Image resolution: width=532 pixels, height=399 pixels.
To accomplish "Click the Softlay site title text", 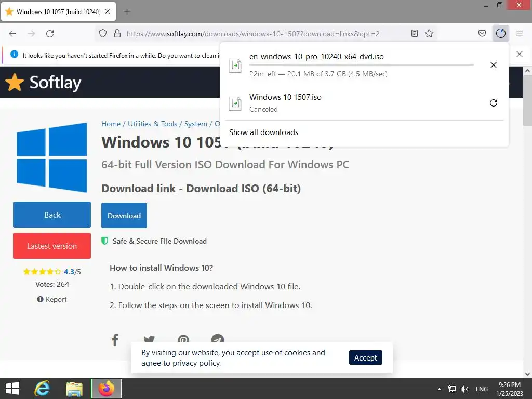I will click(x=55, y=83).
